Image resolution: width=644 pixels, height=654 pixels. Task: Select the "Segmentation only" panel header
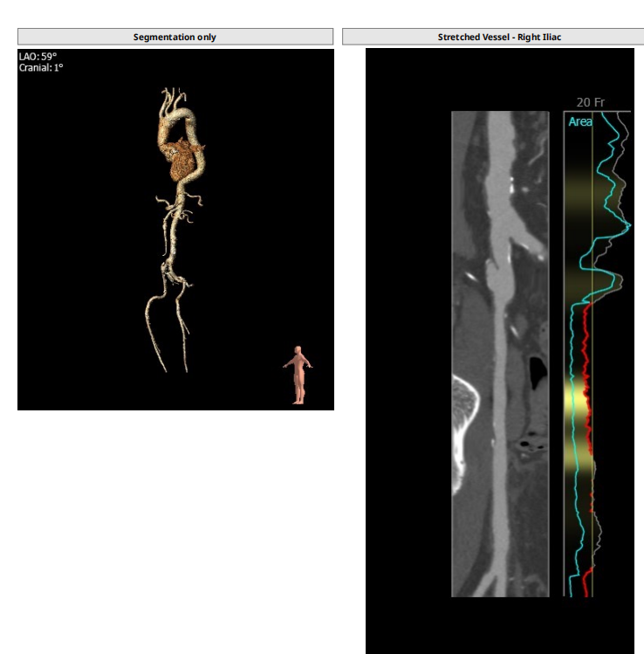(x=175, y=37)
